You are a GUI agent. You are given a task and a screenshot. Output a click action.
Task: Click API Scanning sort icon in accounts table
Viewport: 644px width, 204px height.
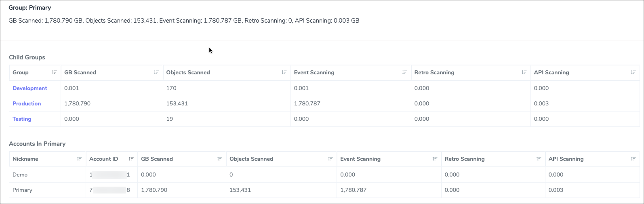633,159
